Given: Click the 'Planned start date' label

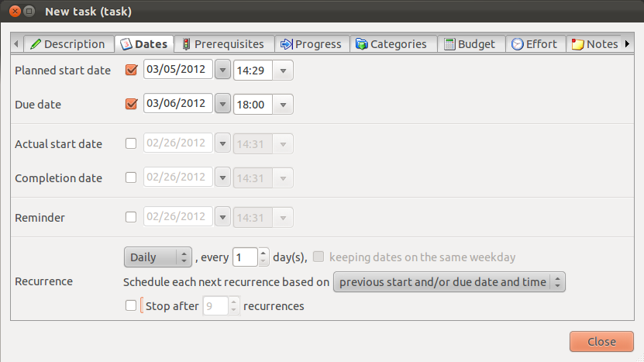Looking at the screenshot, I should click(63, 71).
